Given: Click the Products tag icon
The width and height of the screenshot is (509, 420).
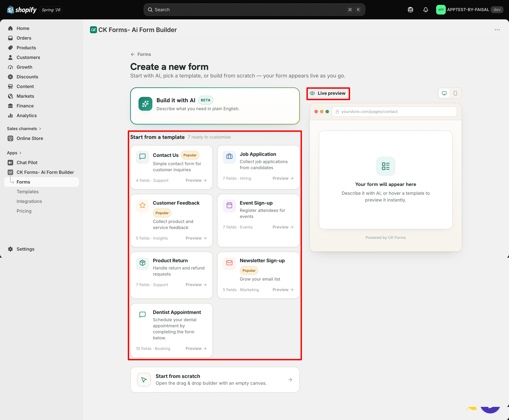Looking at the screenshot, I should [10, 48].
